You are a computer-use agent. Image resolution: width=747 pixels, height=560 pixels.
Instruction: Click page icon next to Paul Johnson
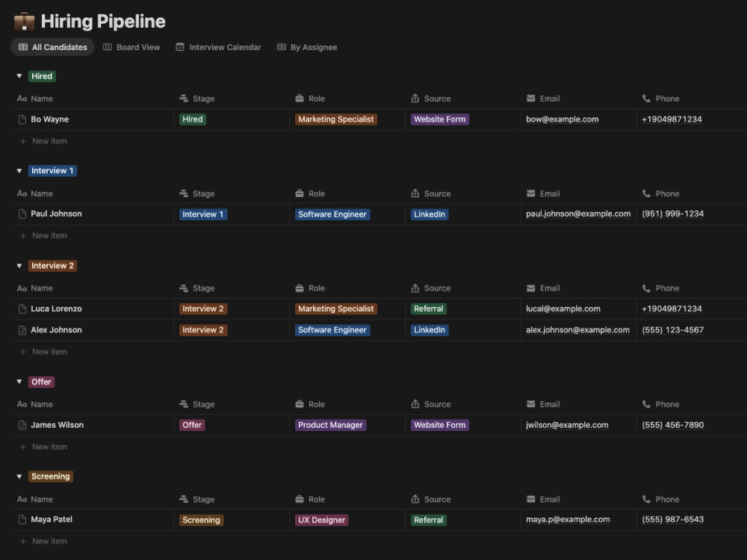point(22,214)
